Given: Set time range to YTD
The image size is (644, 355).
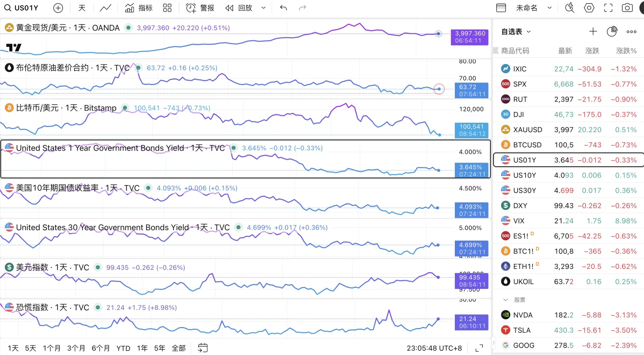Looking at the screenshot, I should [x=123, y=348].
